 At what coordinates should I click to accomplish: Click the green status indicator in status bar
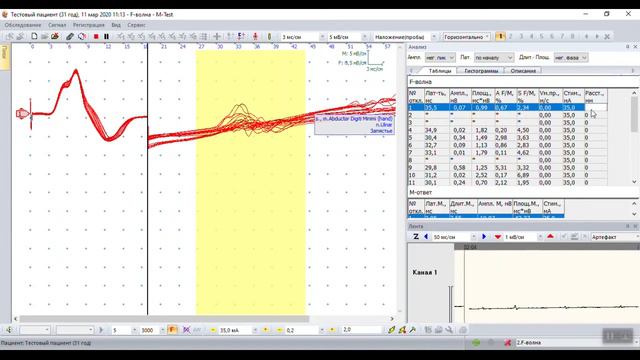pos(476,342)
